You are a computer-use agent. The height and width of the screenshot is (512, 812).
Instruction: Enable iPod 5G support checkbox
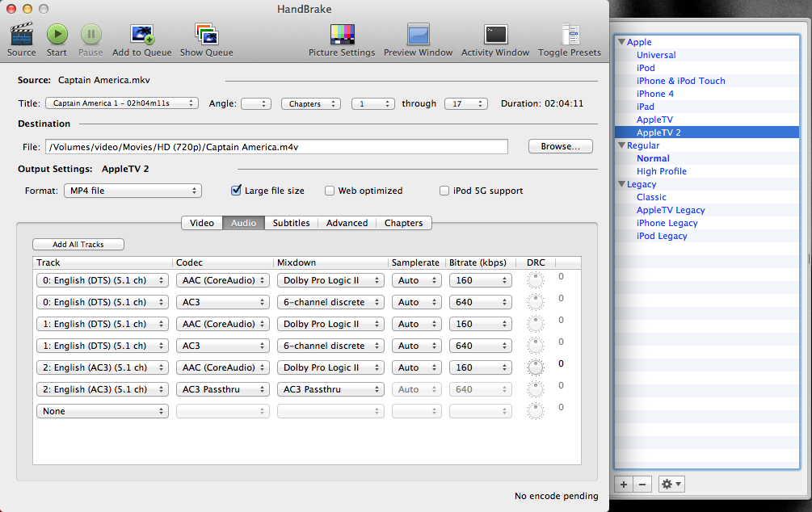[x=444, y=191]
